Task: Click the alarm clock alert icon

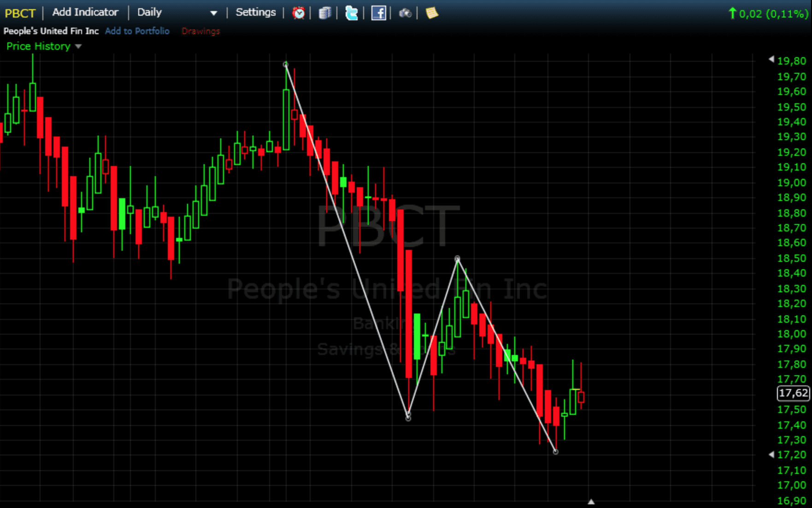Action: click(x=299, y=13)
